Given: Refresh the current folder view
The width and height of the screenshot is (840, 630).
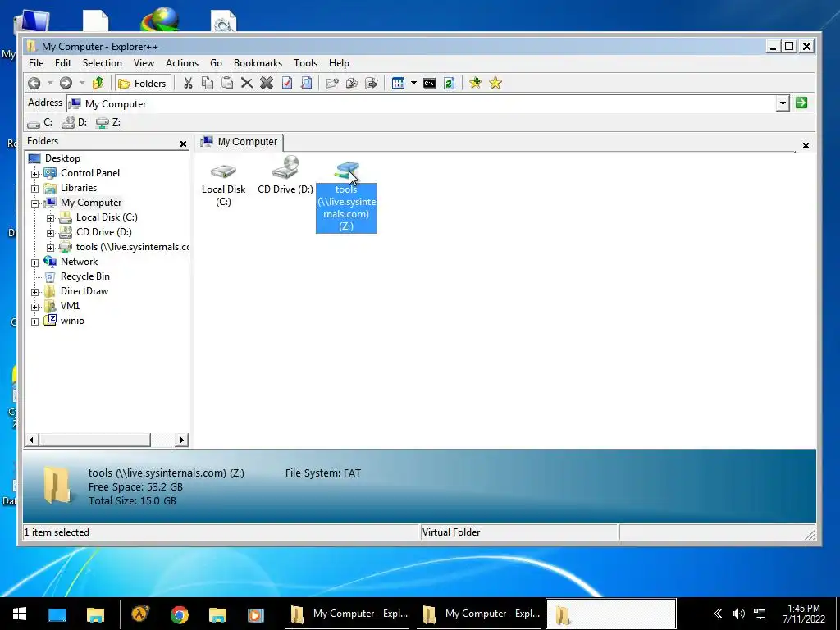Looking at the screenshot, I should coord(450,83).
